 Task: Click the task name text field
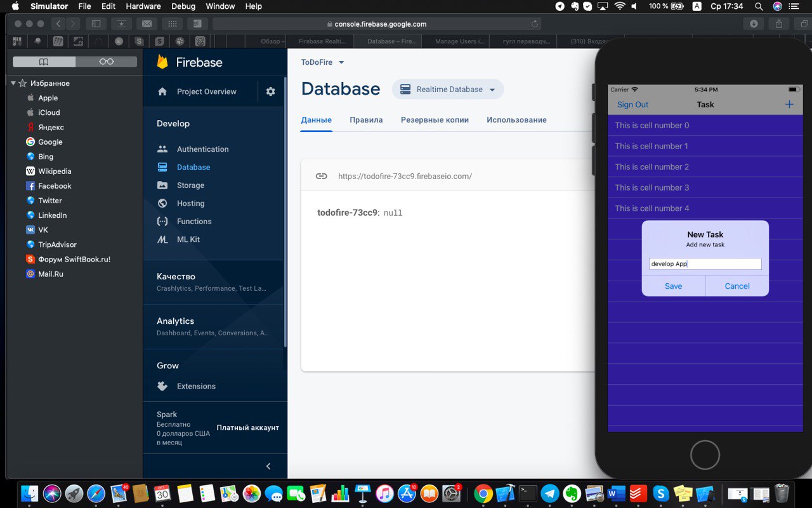point(705,264)
